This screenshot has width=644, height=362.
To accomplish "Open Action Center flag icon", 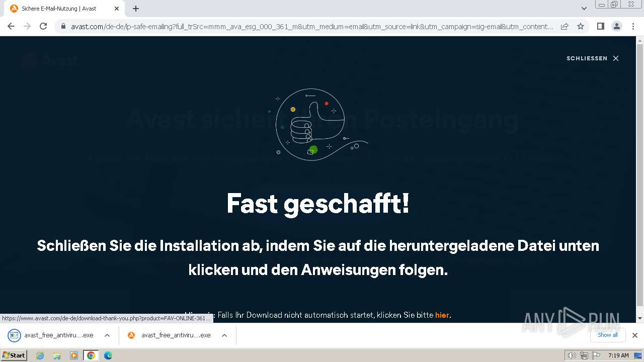I will click(x=595, y=355).
